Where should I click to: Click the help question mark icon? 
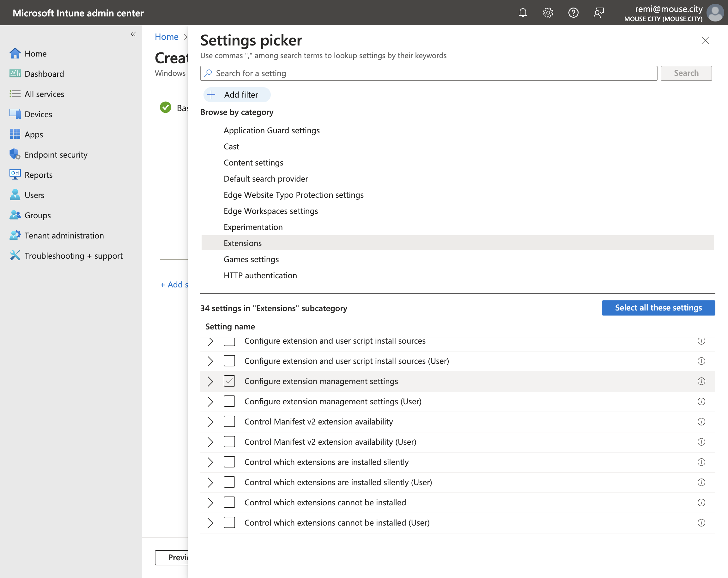(x=573, y=13)
